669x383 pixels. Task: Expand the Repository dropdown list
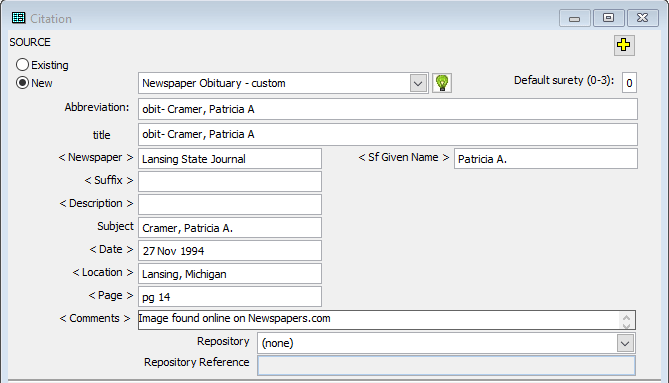tap(625, 343)
